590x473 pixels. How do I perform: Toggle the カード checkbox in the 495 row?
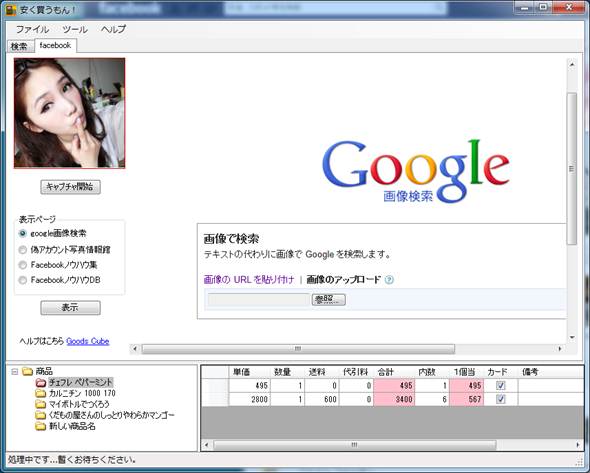(x=501, y=385)
